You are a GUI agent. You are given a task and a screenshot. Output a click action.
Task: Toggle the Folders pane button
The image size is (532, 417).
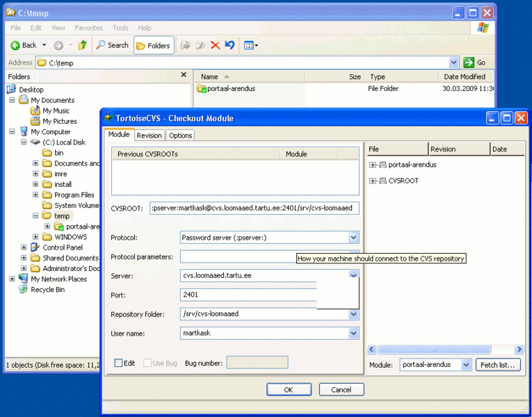(153, 46)
